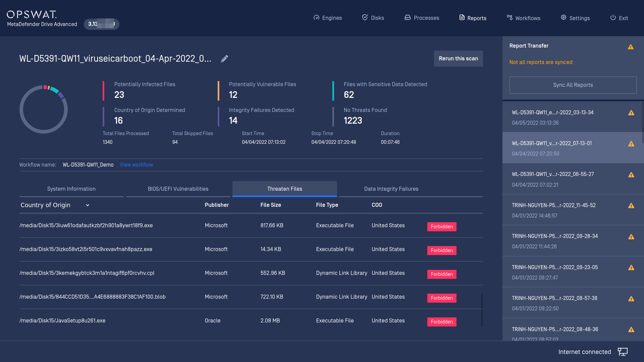This screenshot has height=362, width=644.
Task: Click the pencil icon to rename report
Action: [224, 59]
